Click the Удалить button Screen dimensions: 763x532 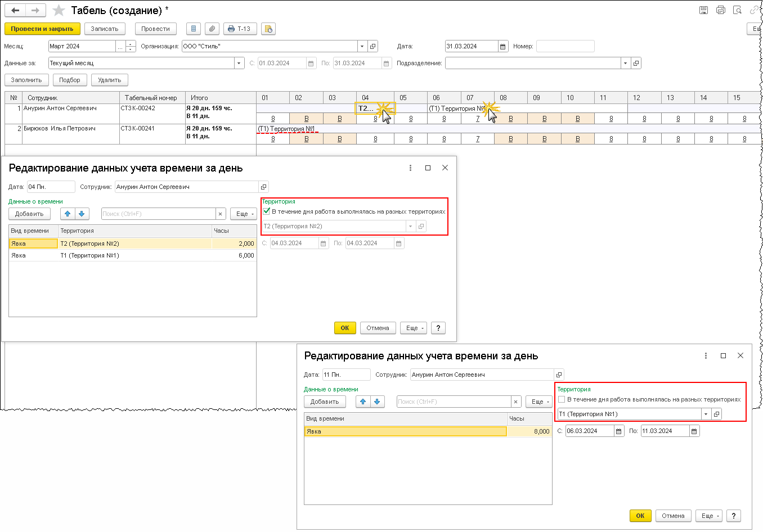[x=110, y=80]
